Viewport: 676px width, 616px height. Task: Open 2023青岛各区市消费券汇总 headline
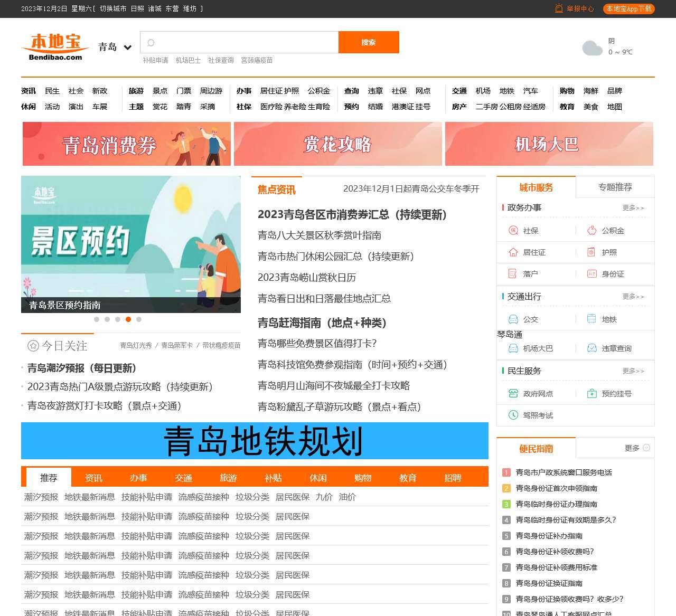(x=352, y=214)
